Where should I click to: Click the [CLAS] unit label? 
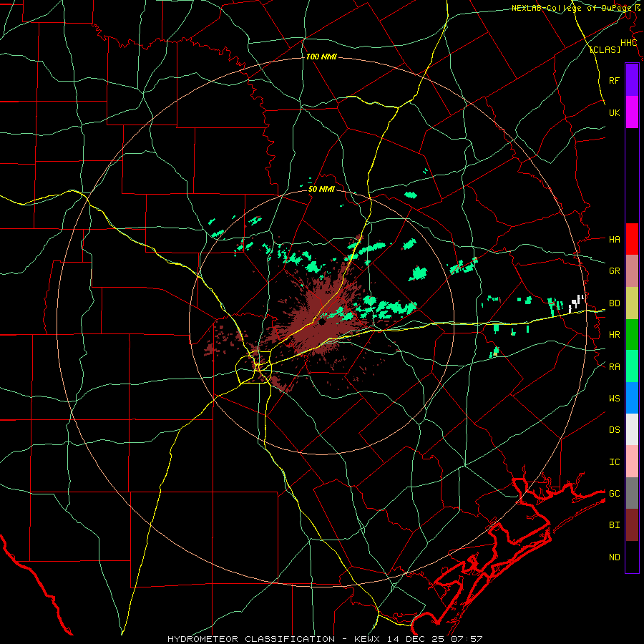[605, 49]
